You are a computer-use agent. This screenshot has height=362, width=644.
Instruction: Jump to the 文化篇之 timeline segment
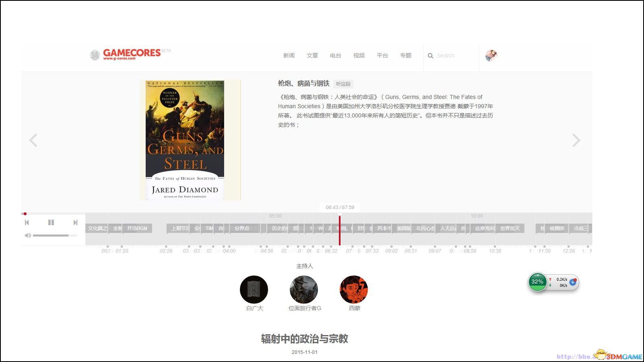coord(97,228)
